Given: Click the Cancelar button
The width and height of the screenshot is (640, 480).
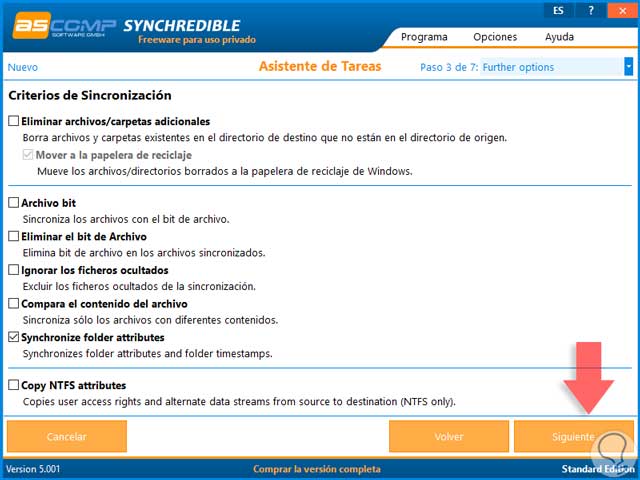Looking at the screenshot, I should 67,436.
